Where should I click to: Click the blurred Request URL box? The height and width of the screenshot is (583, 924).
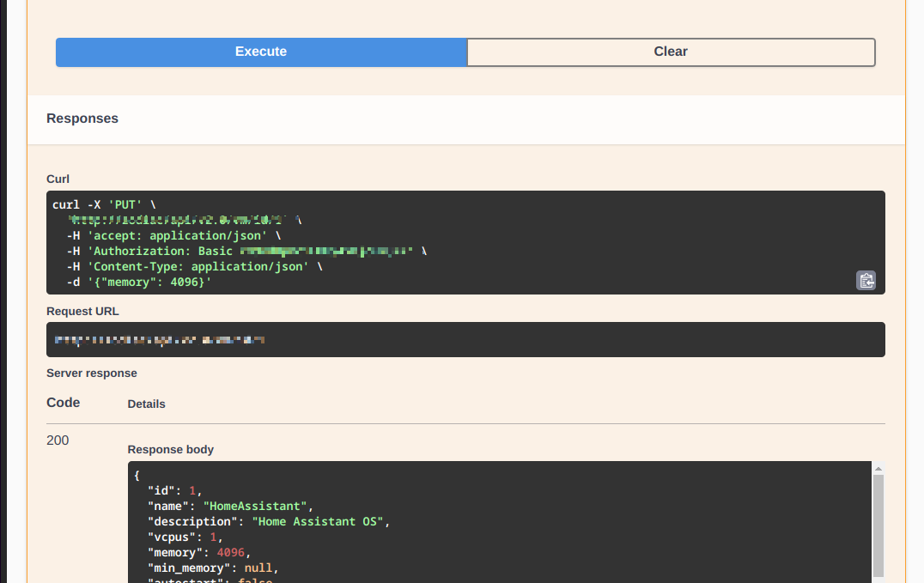465,339
